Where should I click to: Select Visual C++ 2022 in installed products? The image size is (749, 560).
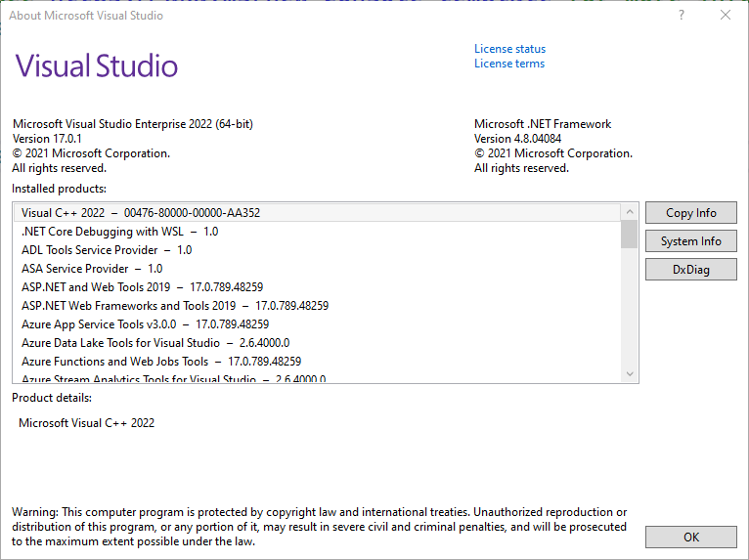point(141,213)
